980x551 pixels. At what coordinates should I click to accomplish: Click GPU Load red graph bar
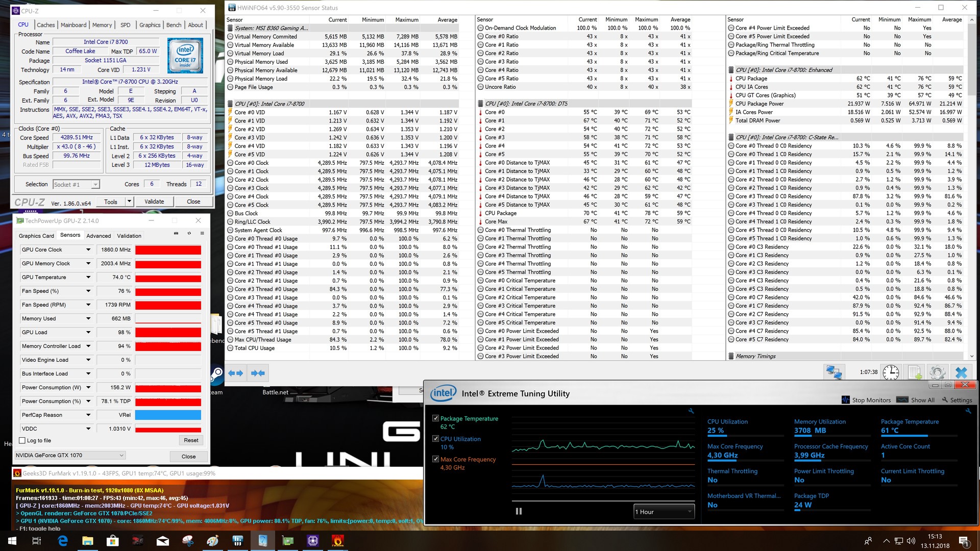click(168, 332)
